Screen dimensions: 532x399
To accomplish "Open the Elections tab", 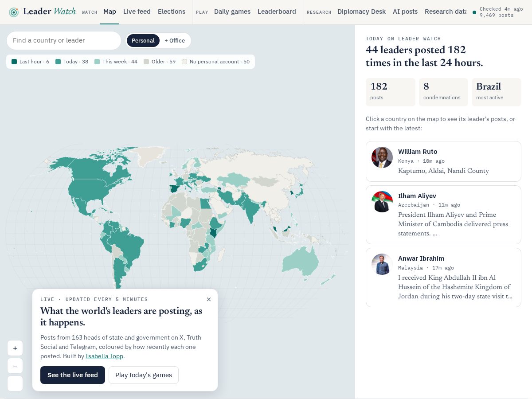I will point(172,12).
